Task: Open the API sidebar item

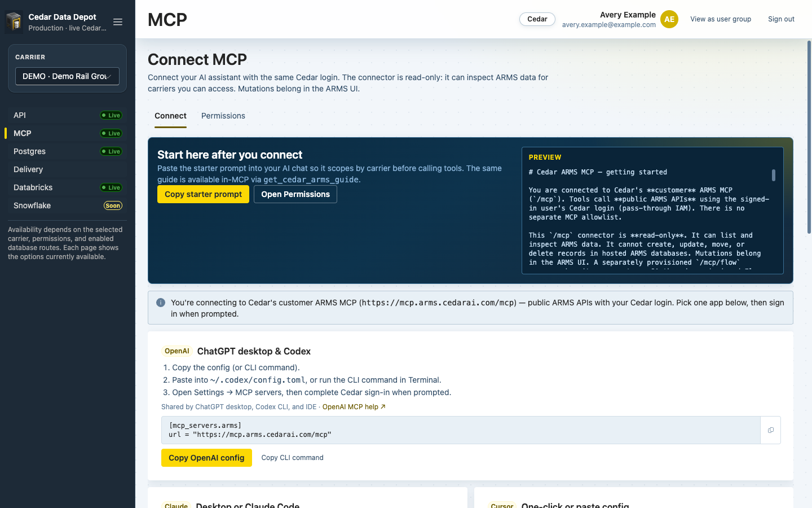Action: point(68,115)
